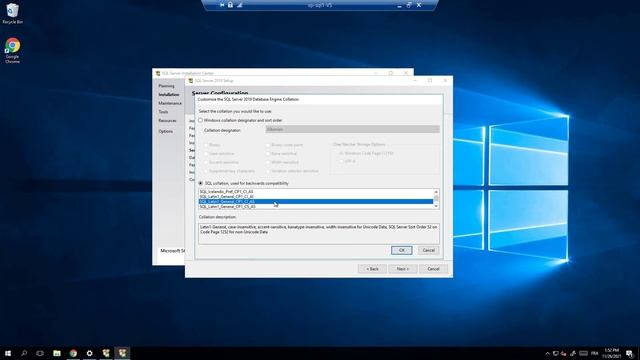Open Planning in Installation Center

167,86
